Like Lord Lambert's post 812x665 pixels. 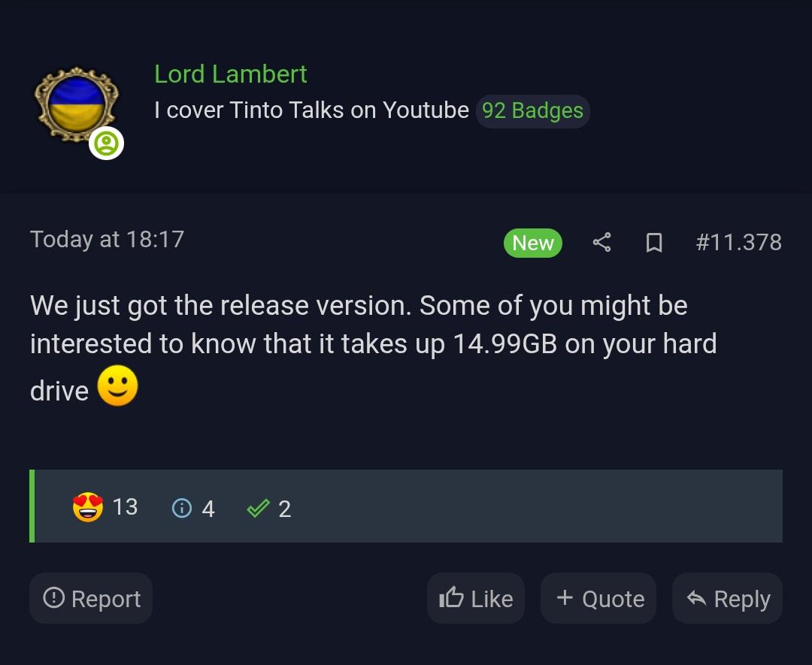(476, 598)
